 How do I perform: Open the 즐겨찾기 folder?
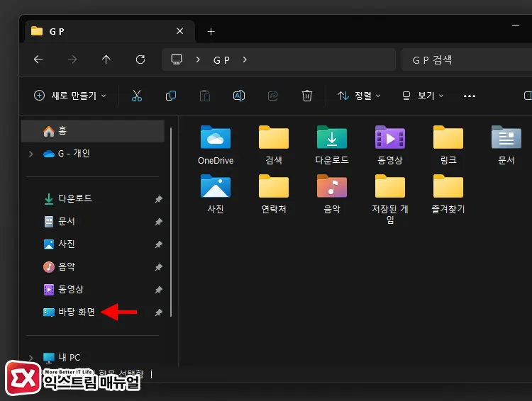point(448,194)
